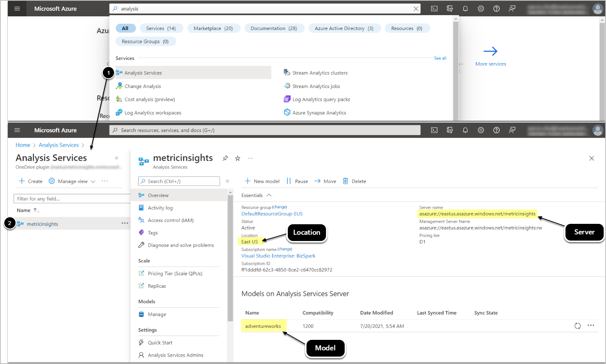Open the Activity log menu item
The width and height of the screenshot is (606, 364).
click(160, 208)
